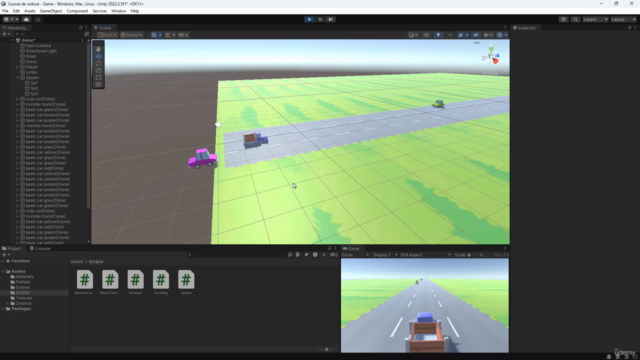This screenshot has width=640, height=360.
Task: Open the Display 1 dropdown in Game view
Action: tap(384, 255)
